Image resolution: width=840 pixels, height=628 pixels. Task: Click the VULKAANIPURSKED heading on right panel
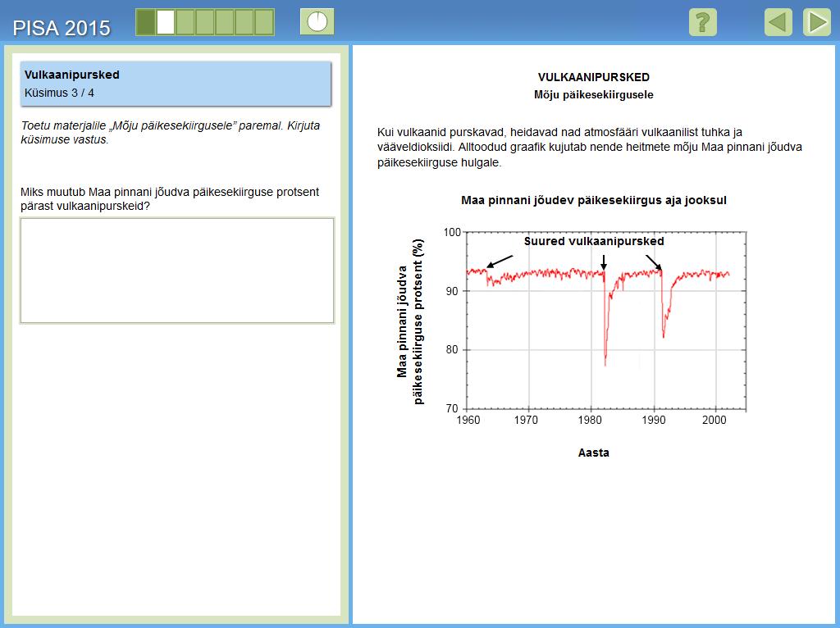point(594,77)
